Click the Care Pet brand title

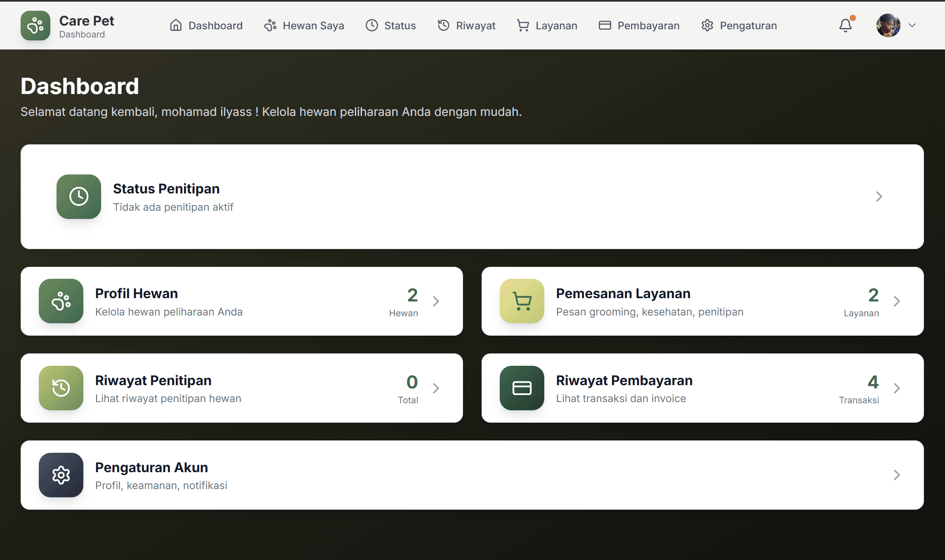[87, 21]
